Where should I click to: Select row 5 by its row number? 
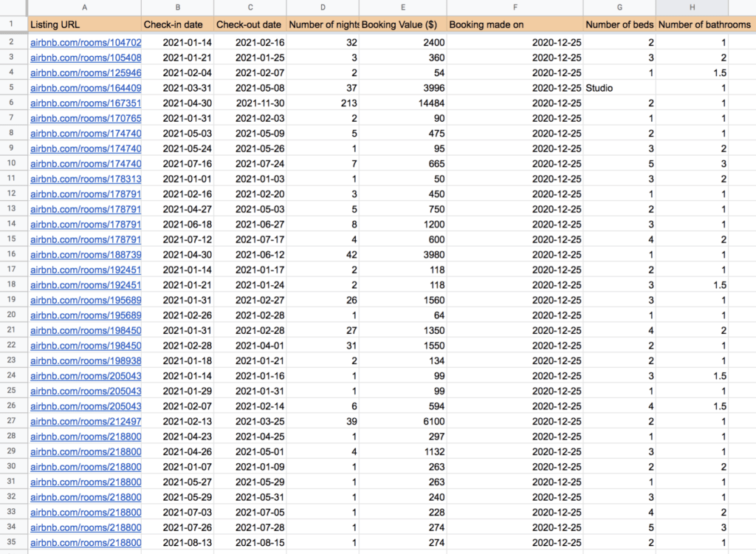(12, 88)
